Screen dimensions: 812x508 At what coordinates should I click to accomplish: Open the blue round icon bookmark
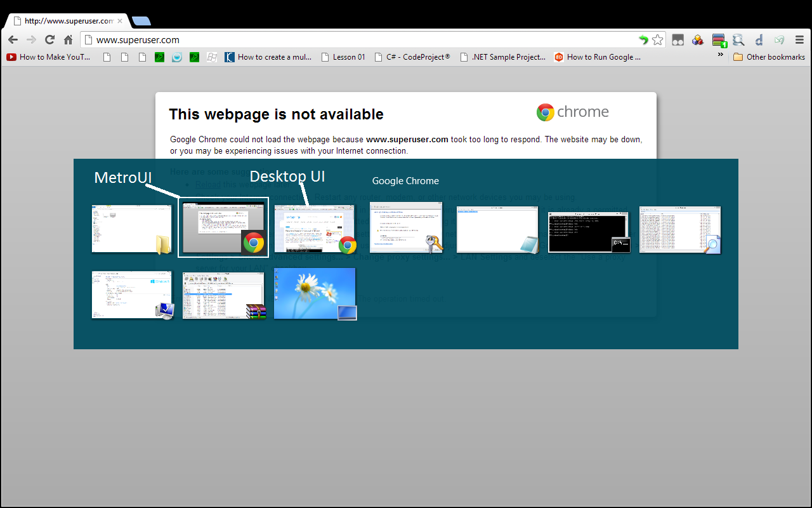click(177, 57)
